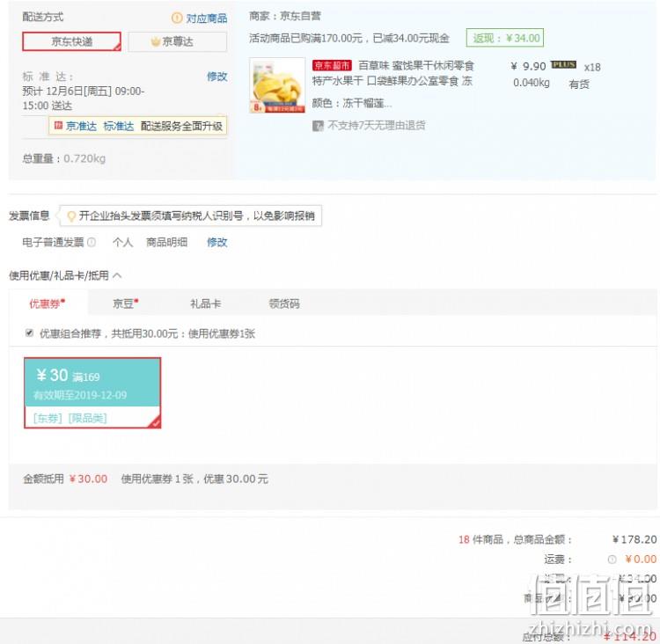Modify the 标准达 delivery time
The image size is (660, 644).
point(216,77)
